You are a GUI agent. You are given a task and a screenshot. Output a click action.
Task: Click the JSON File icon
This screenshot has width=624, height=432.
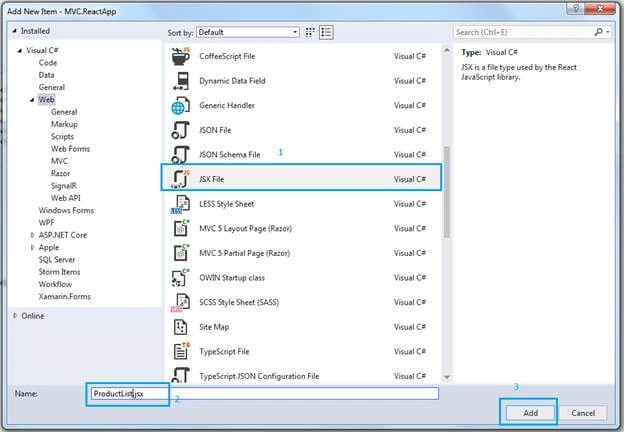click(180, 130)
